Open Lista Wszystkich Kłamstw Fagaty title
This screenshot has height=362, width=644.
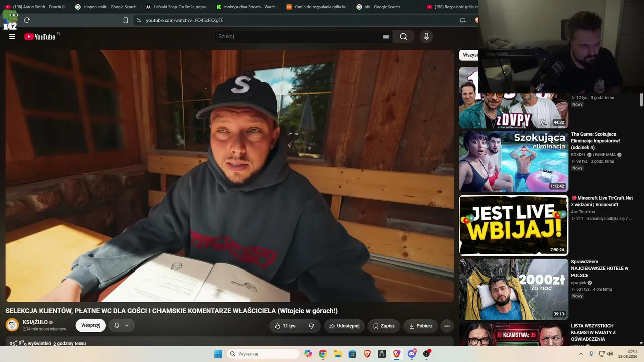pos(593,332)
